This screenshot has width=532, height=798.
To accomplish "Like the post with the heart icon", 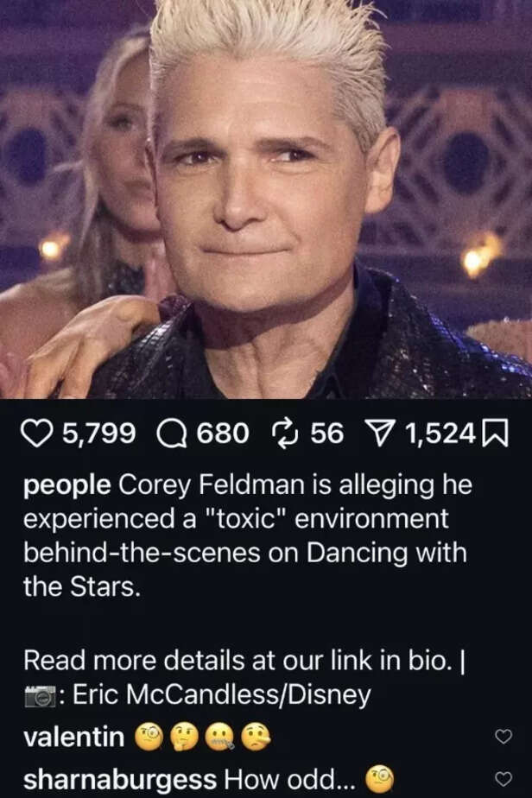I will tap(38, 434).
